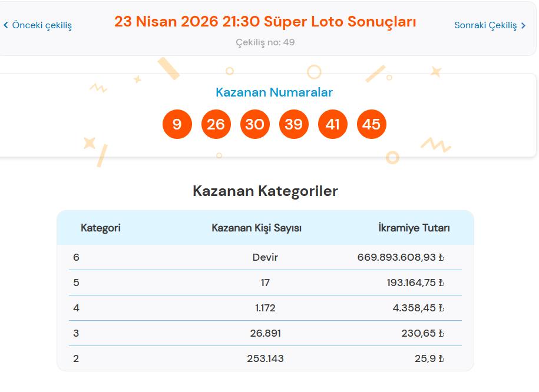Click the number ball 26

coord(216,124)
